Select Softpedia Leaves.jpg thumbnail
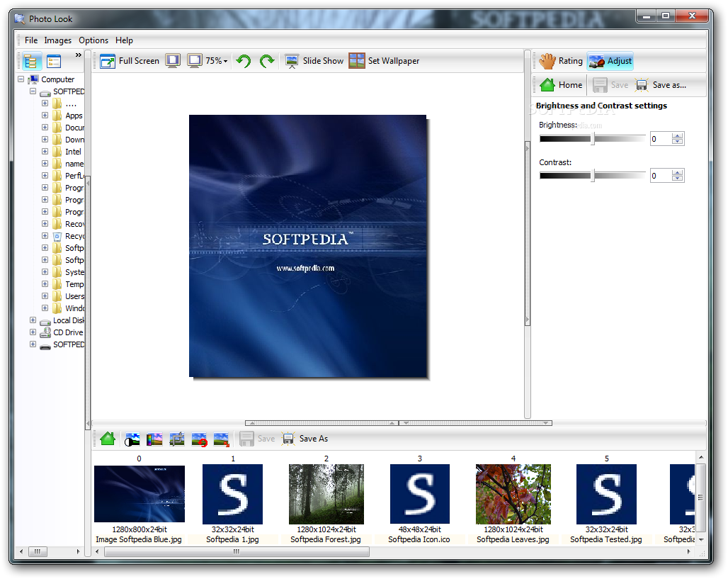The height and width of the screenshot is (579, 728). click(513, 494)
